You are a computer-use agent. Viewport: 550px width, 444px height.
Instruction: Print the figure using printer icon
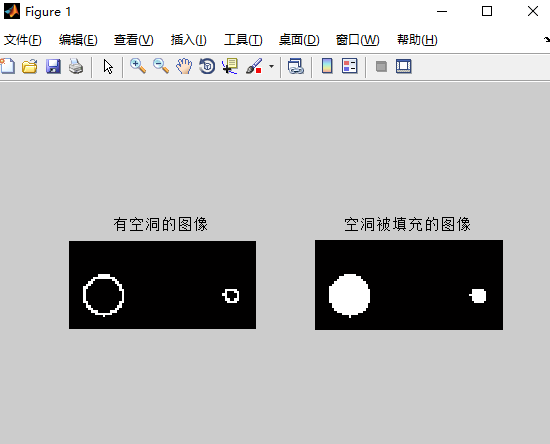76,66
